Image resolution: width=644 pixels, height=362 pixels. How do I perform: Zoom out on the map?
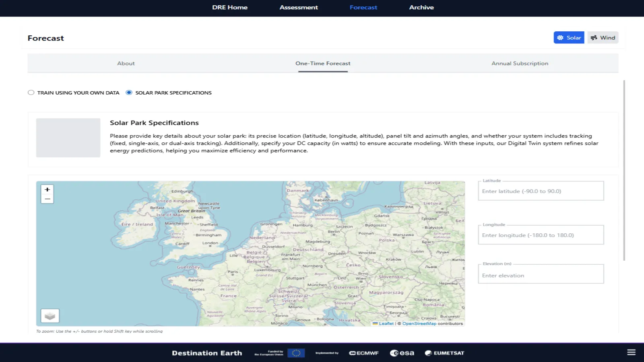[x=47, y=199]
